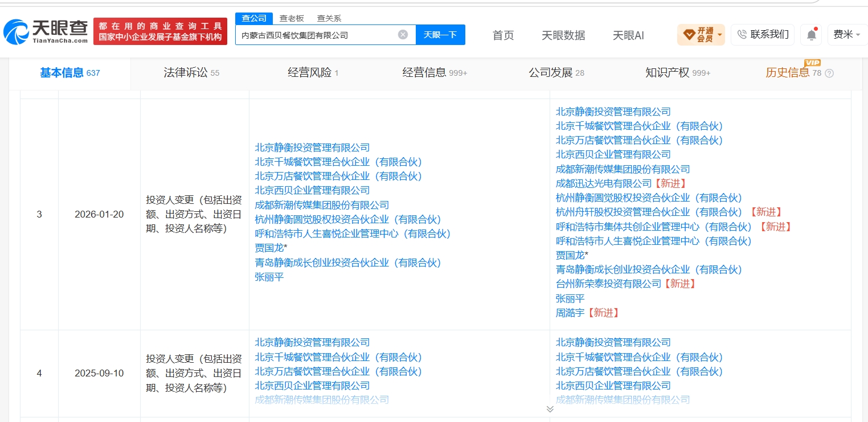The height and width of the screenshot is (422, 868).
Task: Open the 台州新荣泰投资有限公司 link
Action: tap(609, 284)
